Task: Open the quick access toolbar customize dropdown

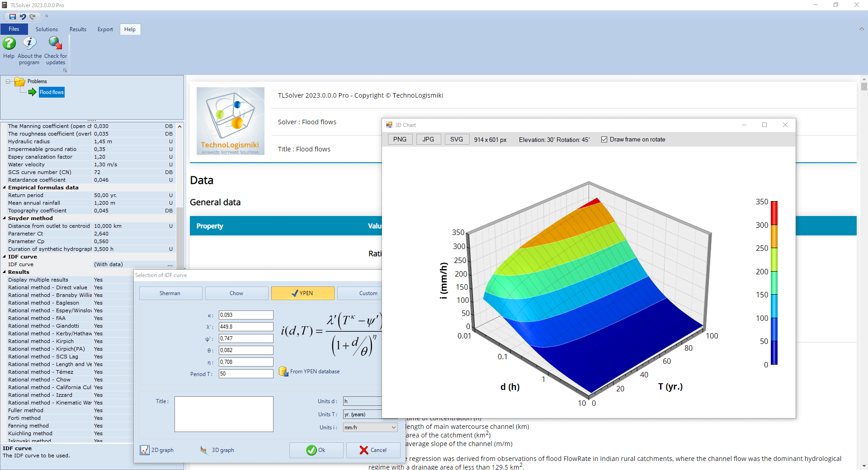Action: (47, 17)
